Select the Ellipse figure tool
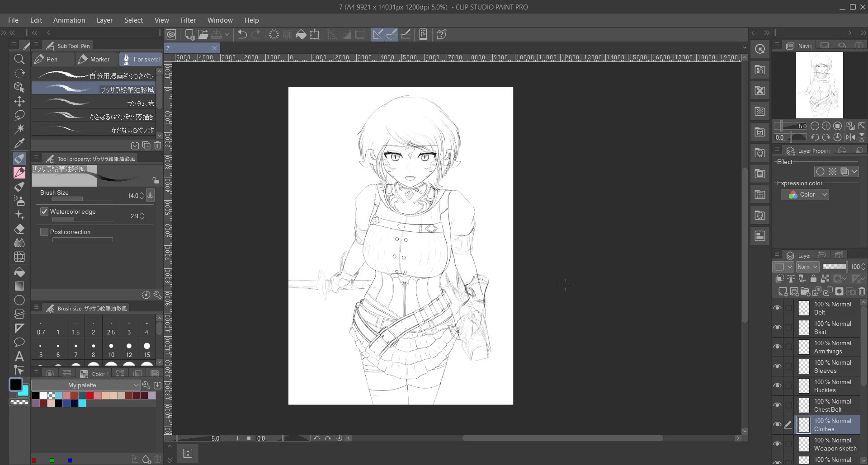868x465 pixels. (x=19, y=300)
